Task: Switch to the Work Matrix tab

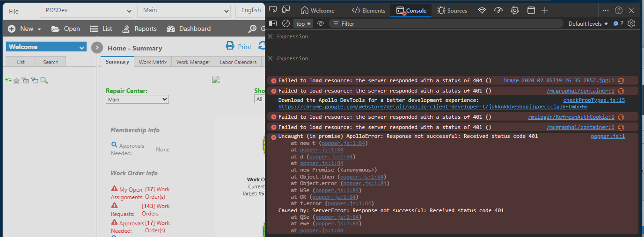Action: 153,62
